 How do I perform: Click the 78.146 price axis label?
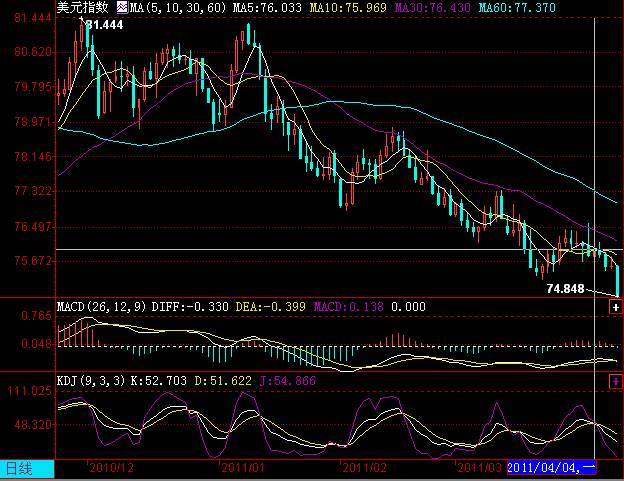tap(33, 157)
